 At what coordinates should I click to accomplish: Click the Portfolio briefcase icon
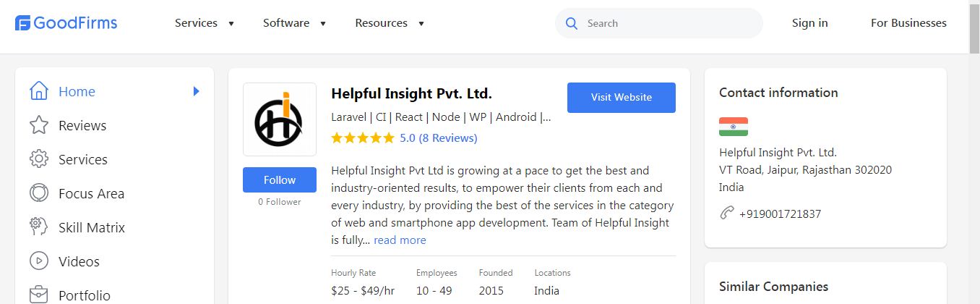pyautogui.click(x=39, y=295)
